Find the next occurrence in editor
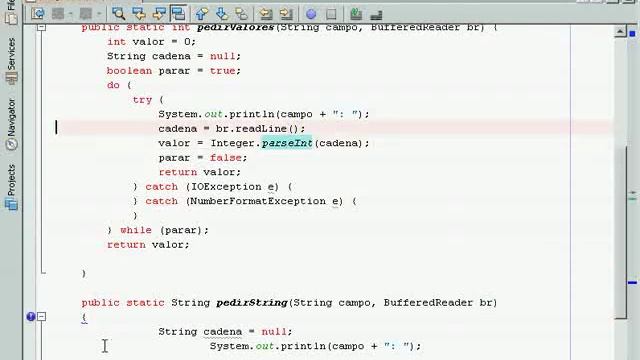The width and height of the screenshot is (640, 360). pyautogui.click(x=159, y=14)
